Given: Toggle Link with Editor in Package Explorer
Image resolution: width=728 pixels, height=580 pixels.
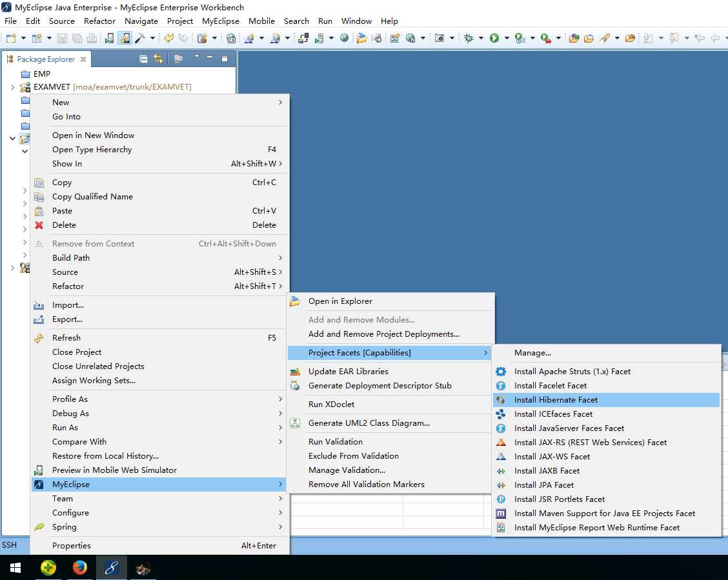Looking at the screenshot, I should 158,59.
